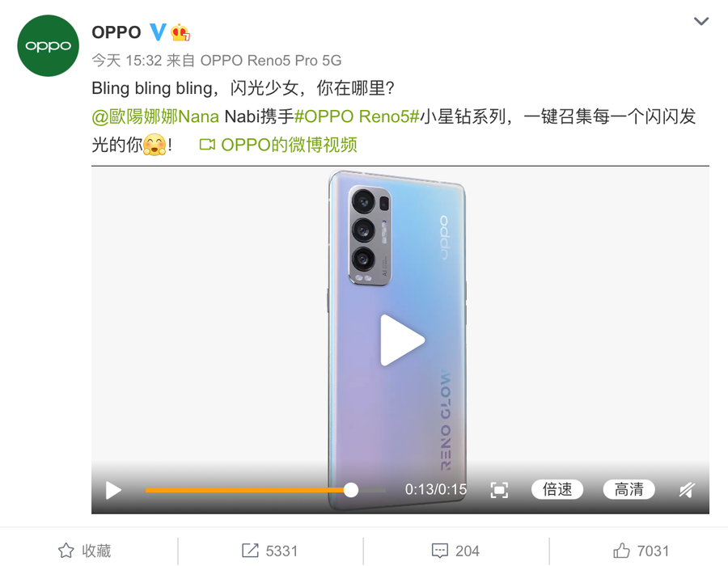Click the blue verified V badge
The width and height of the screenshot is (728, 566).
[158, 32]
